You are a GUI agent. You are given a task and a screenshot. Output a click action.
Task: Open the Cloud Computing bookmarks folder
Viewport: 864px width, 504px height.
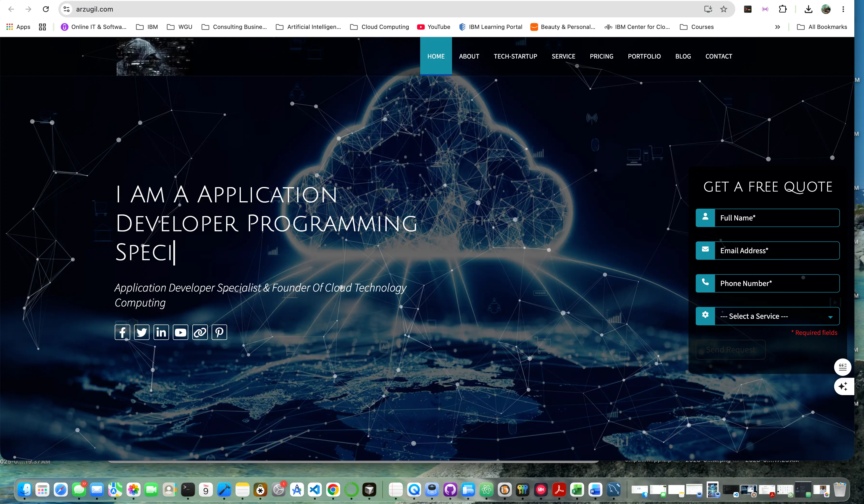[379, 27]
